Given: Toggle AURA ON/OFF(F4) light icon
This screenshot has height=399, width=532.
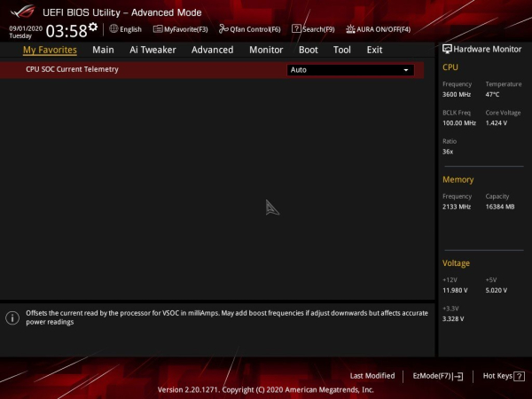Looking at the screenshot, I should coord(350,29).
